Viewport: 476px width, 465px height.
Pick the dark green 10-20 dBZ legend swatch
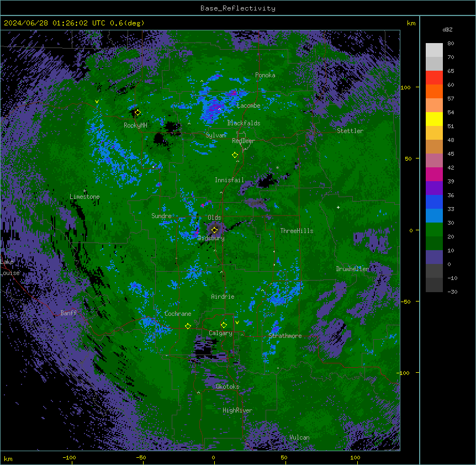coord(434,244)
